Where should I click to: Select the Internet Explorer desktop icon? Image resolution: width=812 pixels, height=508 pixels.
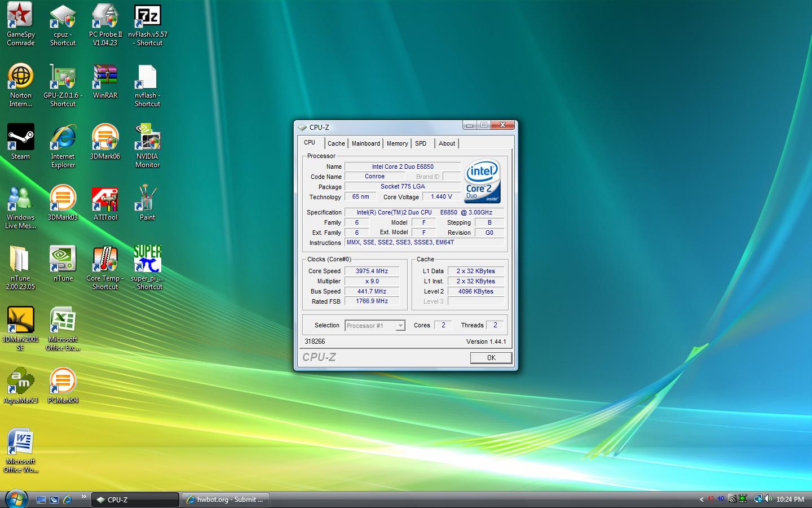[x=63, y=146]
